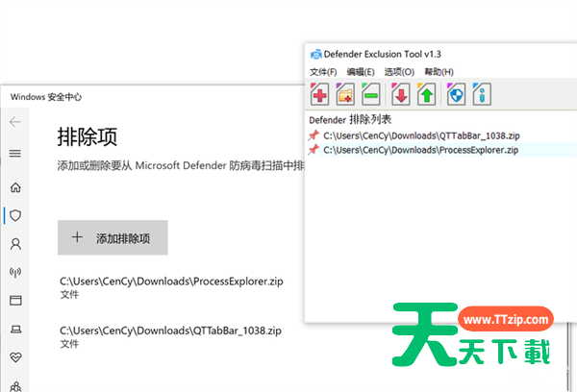Image resolution: width=577 pixels, height=392 pixels.
Task: Open the device security laptop icon
Action: point(15,329)
